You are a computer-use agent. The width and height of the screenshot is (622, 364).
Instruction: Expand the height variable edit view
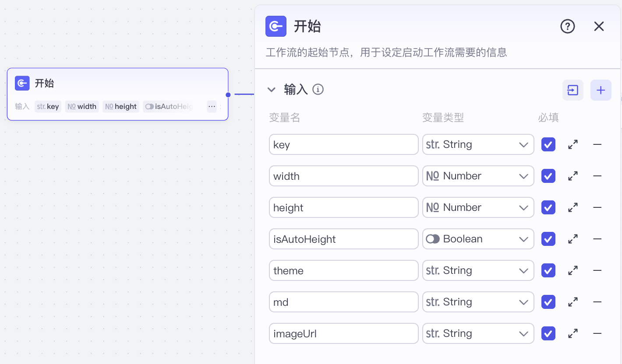pyautogui.click(x=573, y=207)
